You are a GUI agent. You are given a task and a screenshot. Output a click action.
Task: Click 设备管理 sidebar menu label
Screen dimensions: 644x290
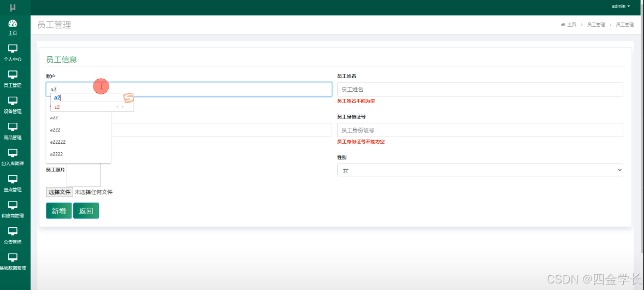[13, 111]
